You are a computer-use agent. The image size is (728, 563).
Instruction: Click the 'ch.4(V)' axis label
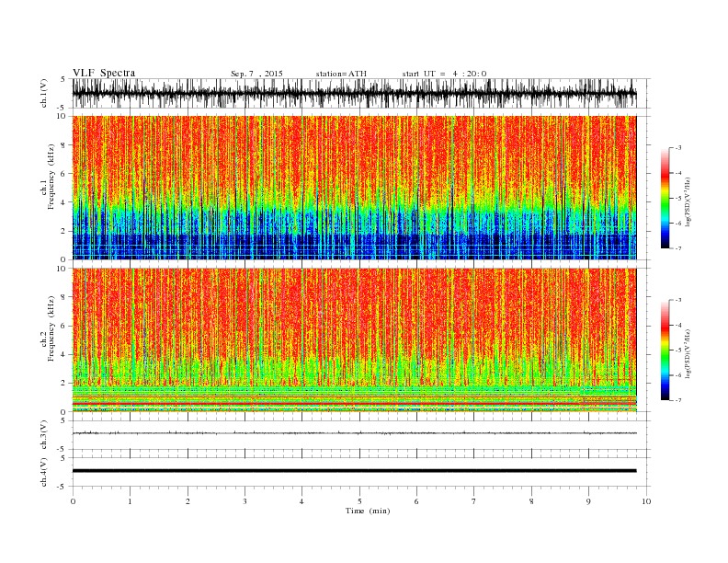[x=44, y=472]
